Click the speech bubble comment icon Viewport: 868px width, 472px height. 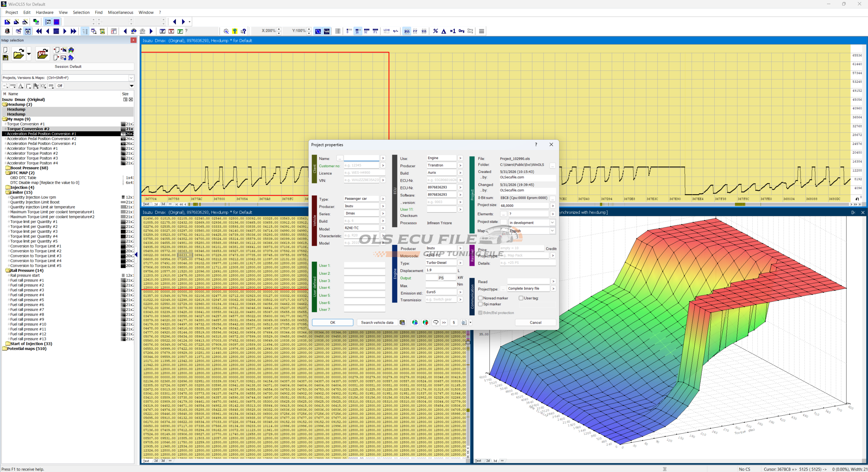436,322
